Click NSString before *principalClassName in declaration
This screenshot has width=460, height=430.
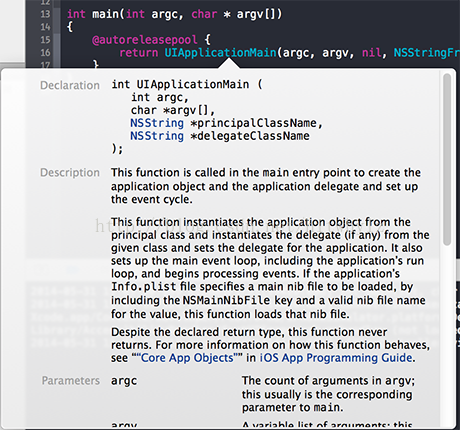[x=157, y=123]
